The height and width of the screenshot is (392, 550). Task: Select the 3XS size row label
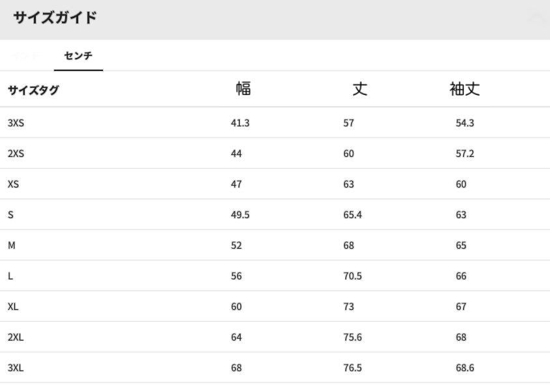click(x=16, y=123)
